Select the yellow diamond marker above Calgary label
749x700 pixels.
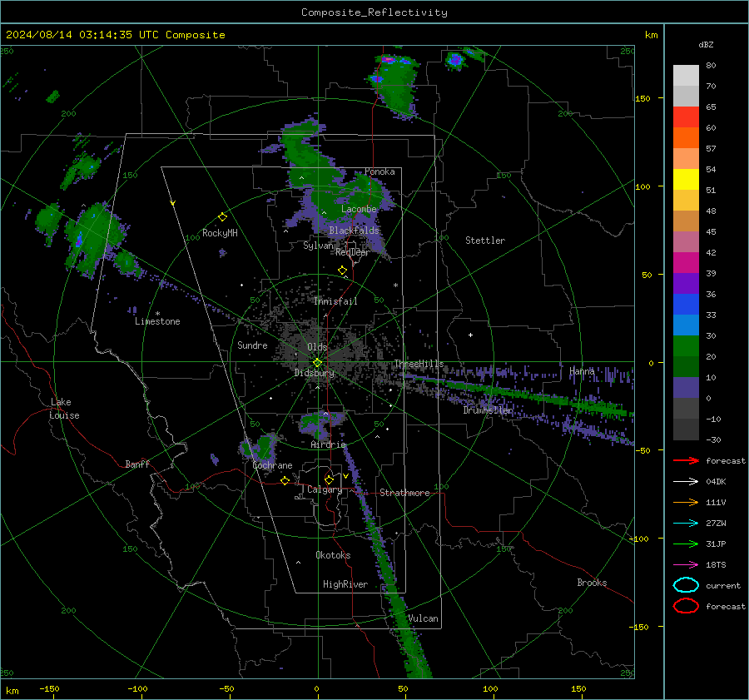(x=329, y=479)
